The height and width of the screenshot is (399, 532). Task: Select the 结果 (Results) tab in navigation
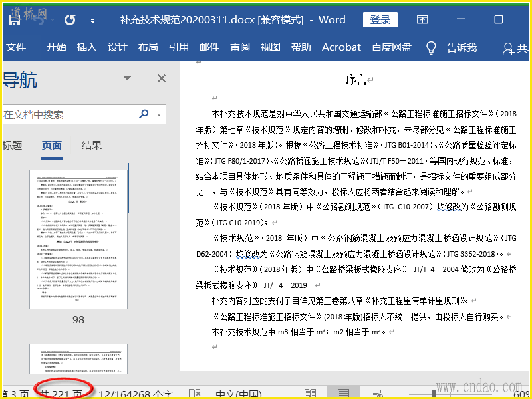tap(92, 146)
